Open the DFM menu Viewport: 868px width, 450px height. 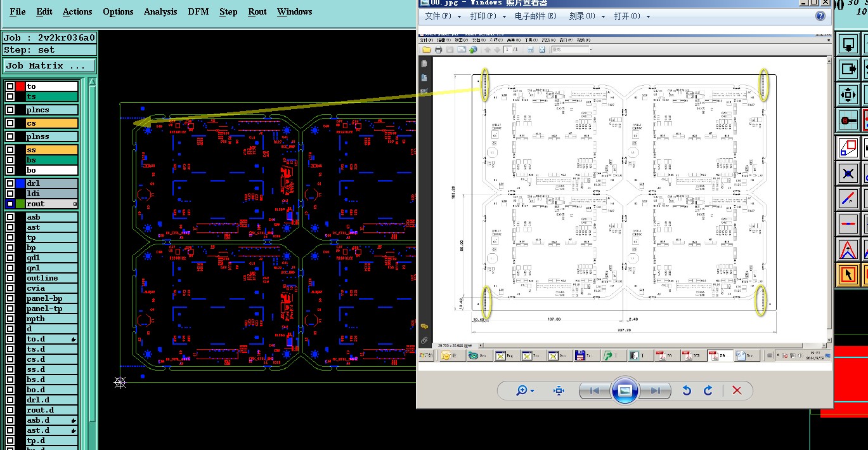198,11
